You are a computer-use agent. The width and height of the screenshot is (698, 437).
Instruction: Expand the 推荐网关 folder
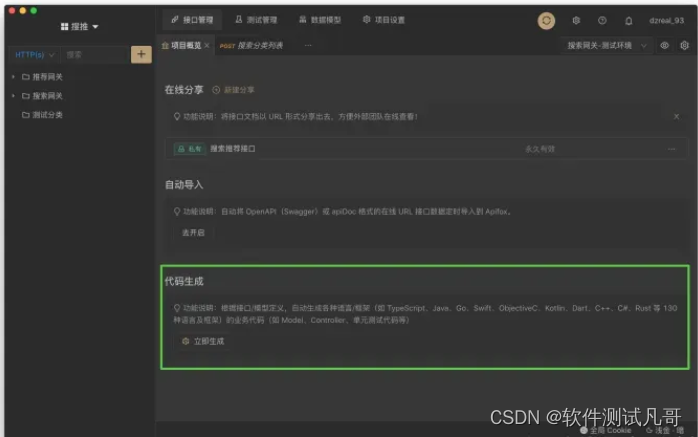pyautogui.click(x=13, y=77)
